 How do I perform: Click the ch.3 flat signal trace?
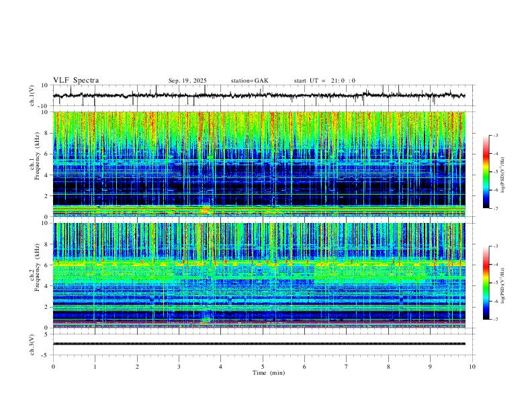(259, 344)
